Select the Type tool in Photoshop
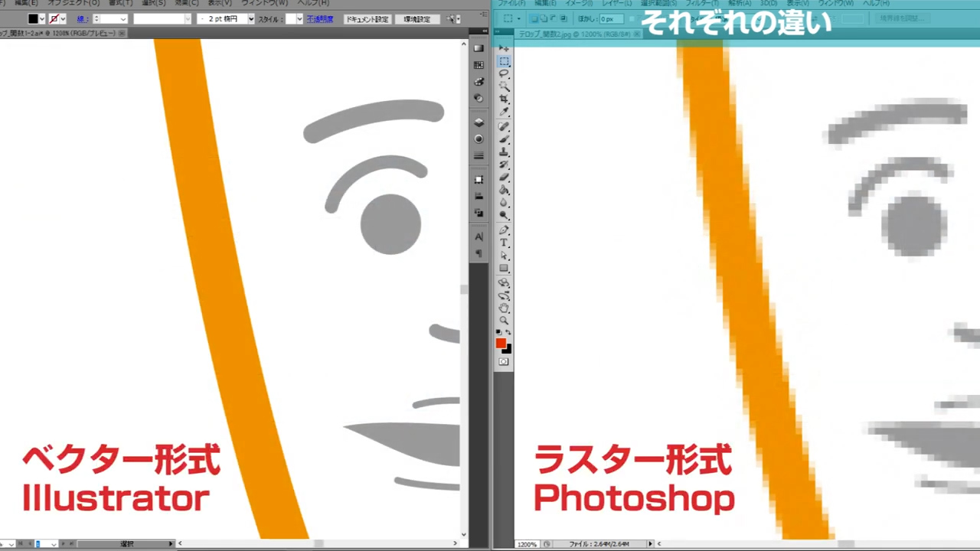 tap(504, 243)
